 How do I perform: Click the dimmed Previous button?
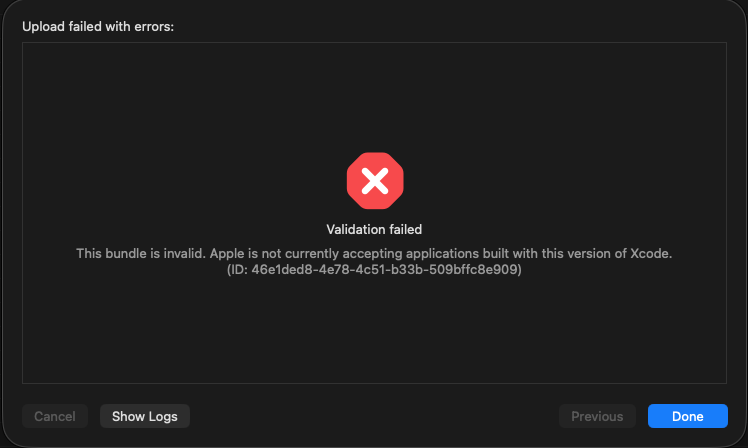597,416
